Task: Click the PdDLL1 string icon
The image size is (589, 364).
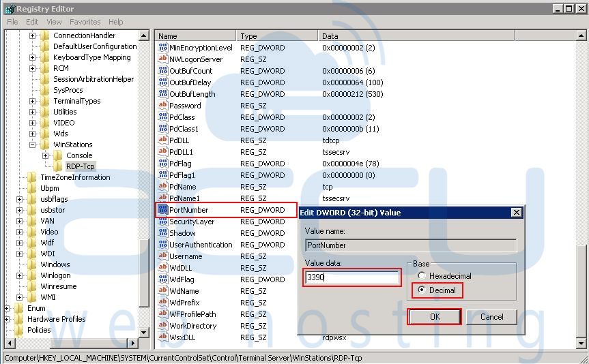Action: (162, 151)
